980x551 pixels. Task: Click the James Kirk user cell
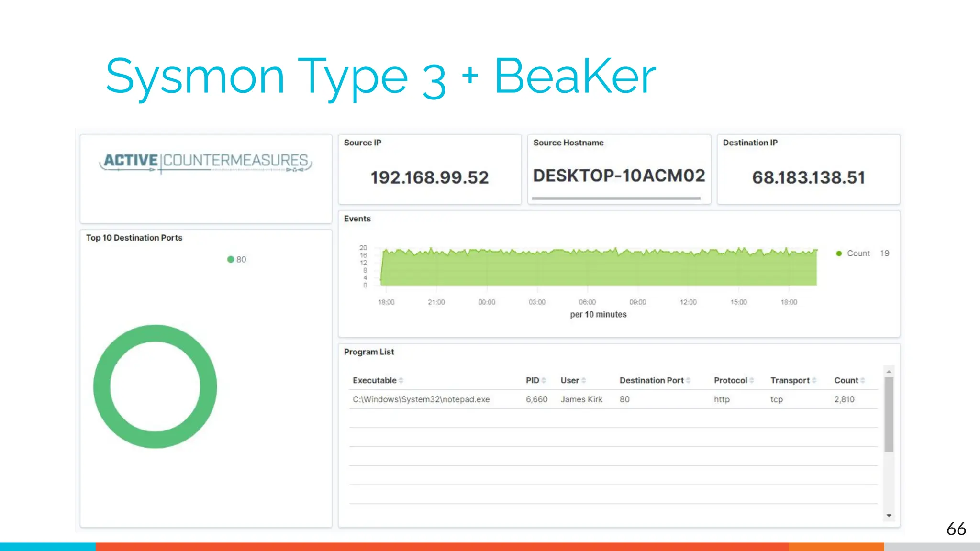tap(581, 399)
